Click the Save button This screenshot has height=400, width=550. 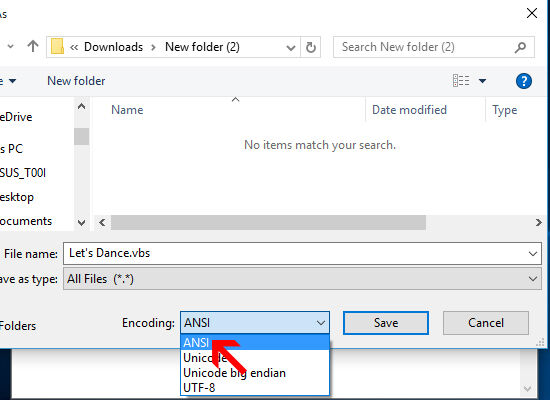pyautogui.click(x=386, y=323)
